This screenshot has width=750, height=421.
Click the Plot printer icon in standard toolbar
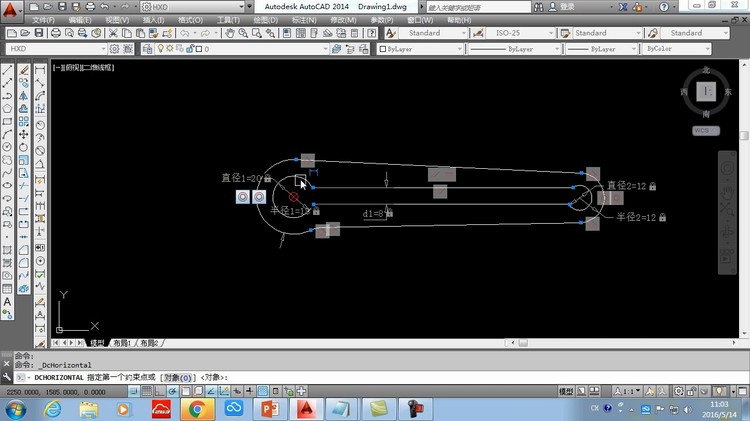click(x=55, y=33)
